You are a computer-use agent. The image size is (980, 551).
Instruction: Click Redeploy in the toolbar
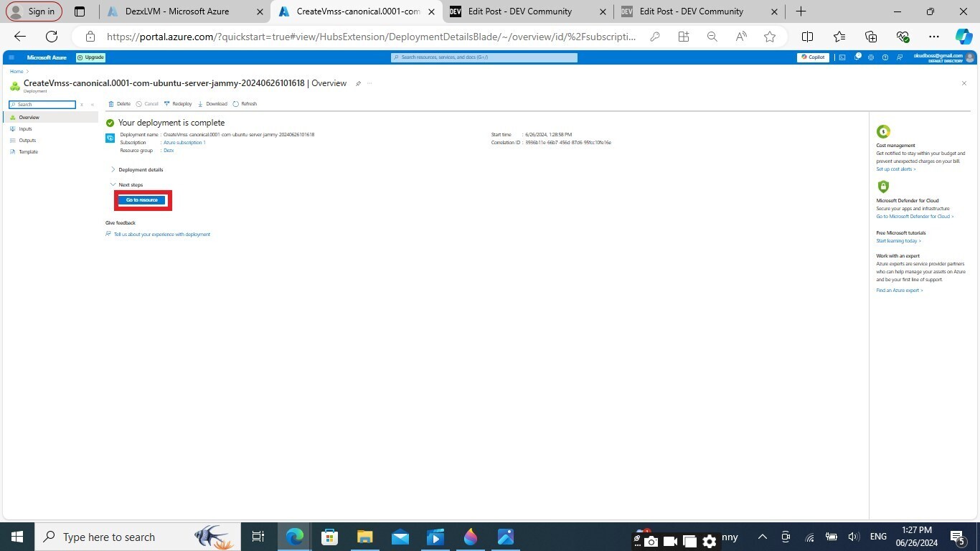coord(178,104)
